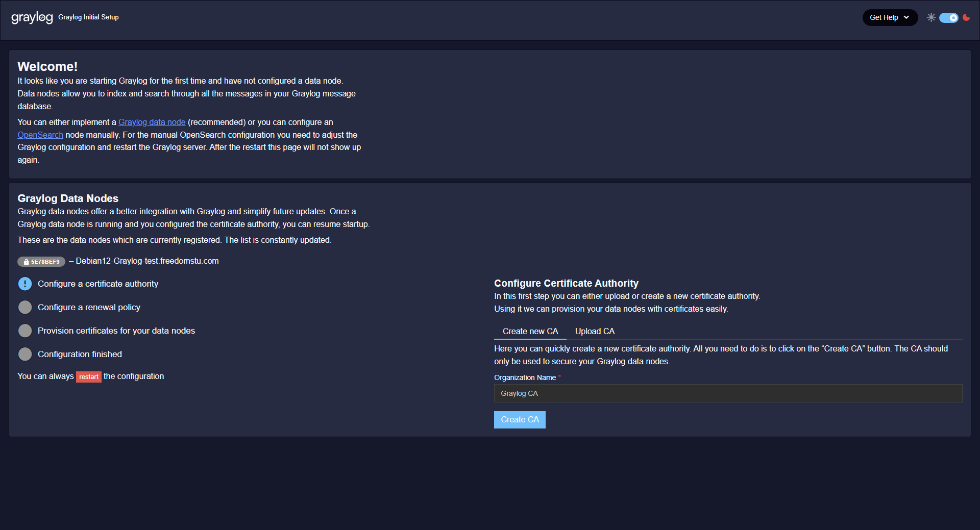This screenshot has width=980, height=530.
Task: Click the provision certificates step circle
Action: [x=25, y=331]
